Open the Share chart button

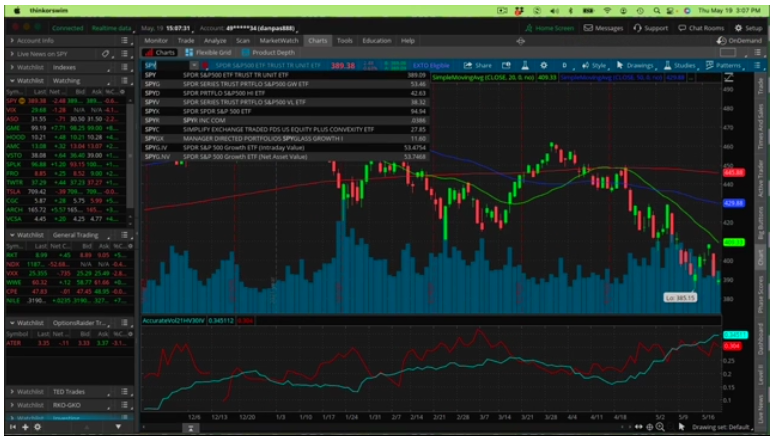477,65
